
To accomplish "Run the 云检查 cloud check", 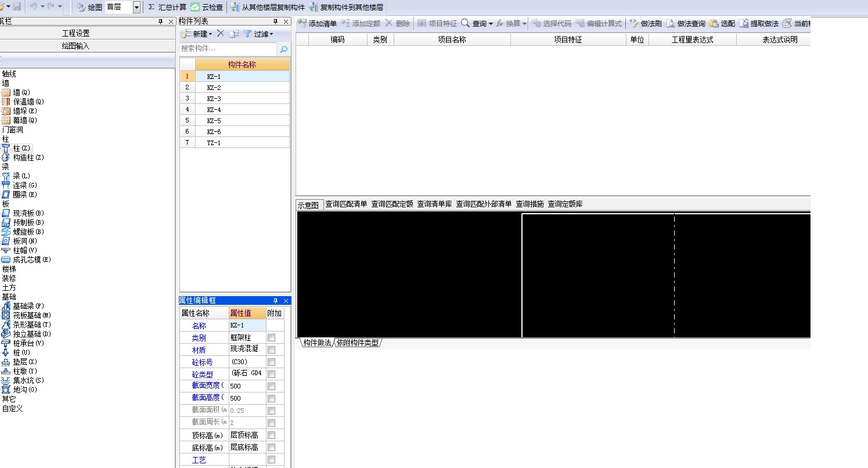I will (x=207, y=7).
